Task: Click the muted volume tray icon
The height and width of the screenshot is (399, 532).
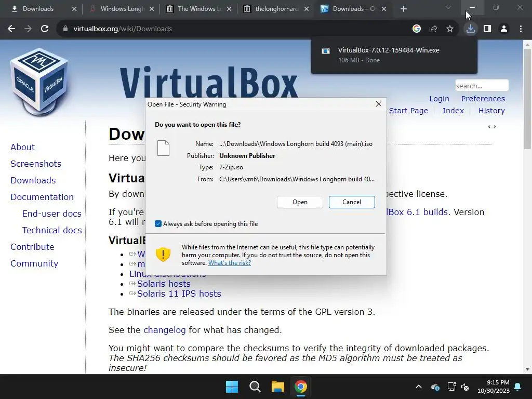Action: [x=465, y=387]
